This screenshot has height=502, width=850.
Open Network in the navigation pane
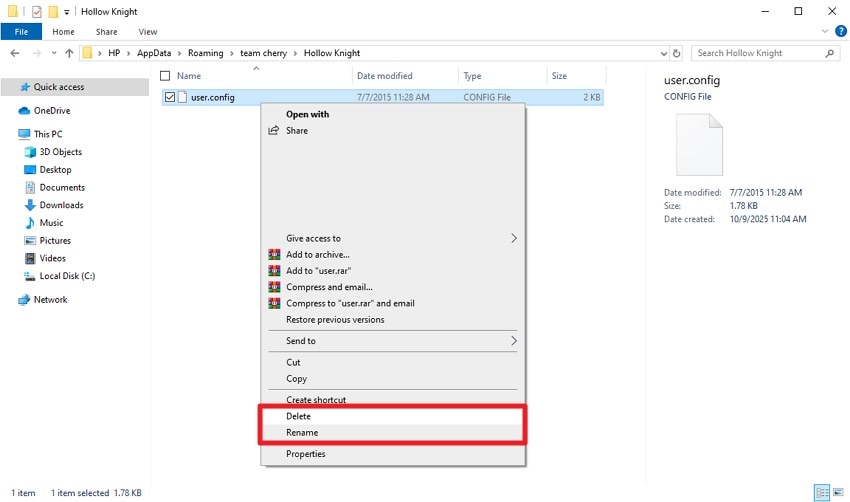(50, 300)
